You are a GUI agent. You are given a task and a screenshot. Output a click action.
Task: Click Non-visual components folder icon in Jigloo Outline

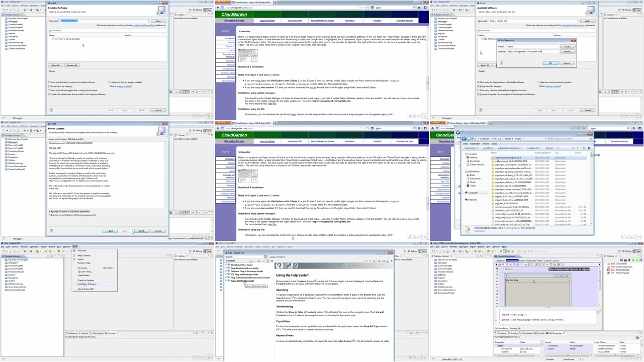[609, 267]
